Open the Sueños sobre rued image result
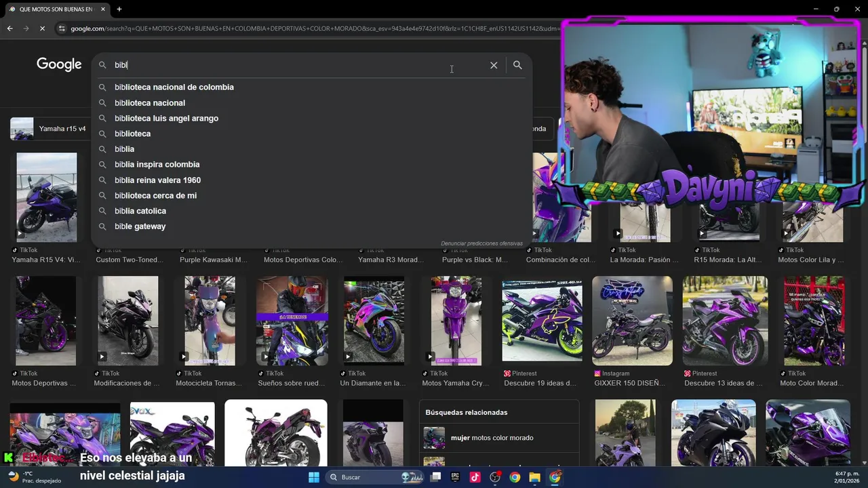868x488 pixels. click(x=292, y=321)
